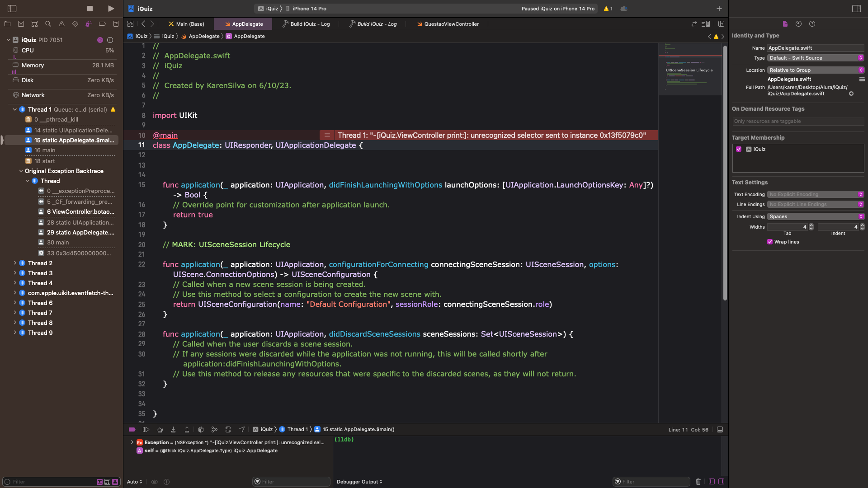Toggle Wrap lines setting in Text Settings
Screen dimensions: 868x488
click(770, 241)
